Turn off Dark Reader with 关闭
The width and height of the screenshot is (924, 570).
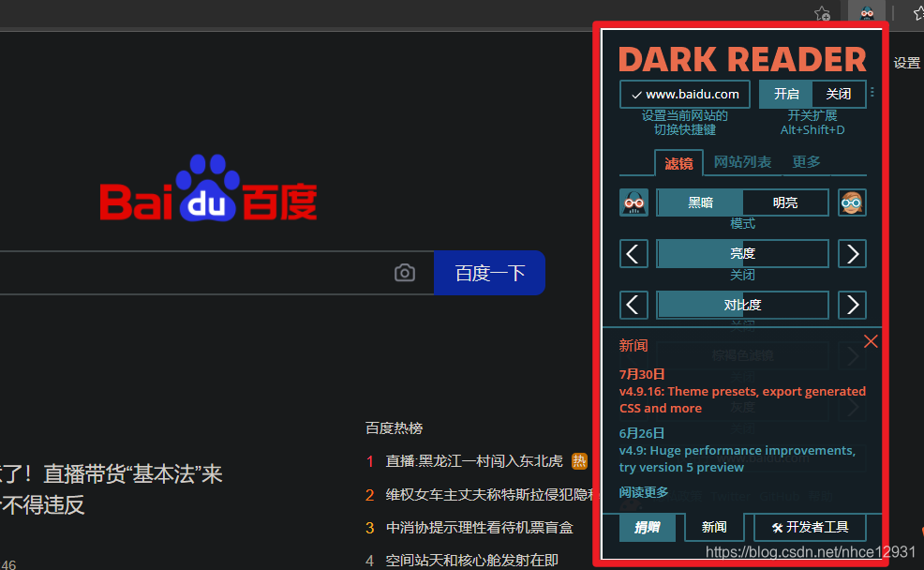point(839,95)
